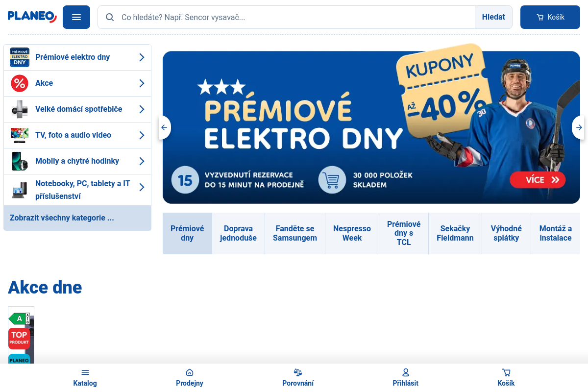
Task: Expand TV, foto a audio video chevron
Action: click(142, 135)
